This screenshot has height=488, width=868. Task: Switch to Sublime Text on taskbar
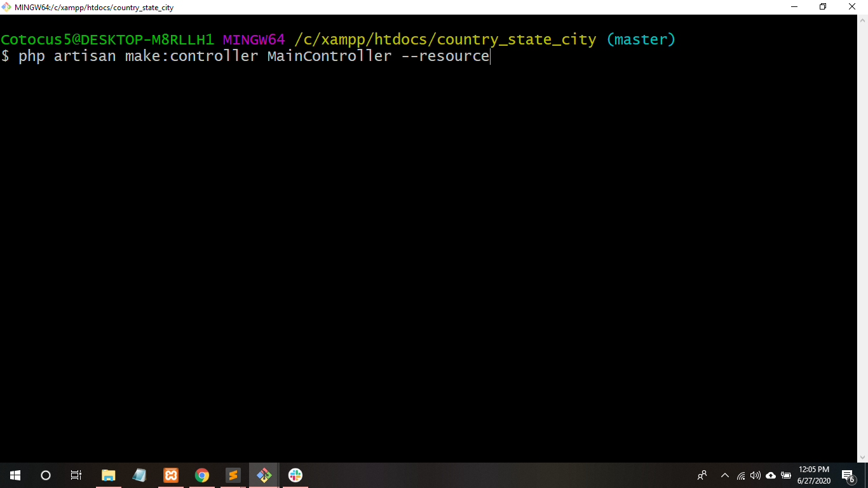pyautogui.click(x=233, y=475)
